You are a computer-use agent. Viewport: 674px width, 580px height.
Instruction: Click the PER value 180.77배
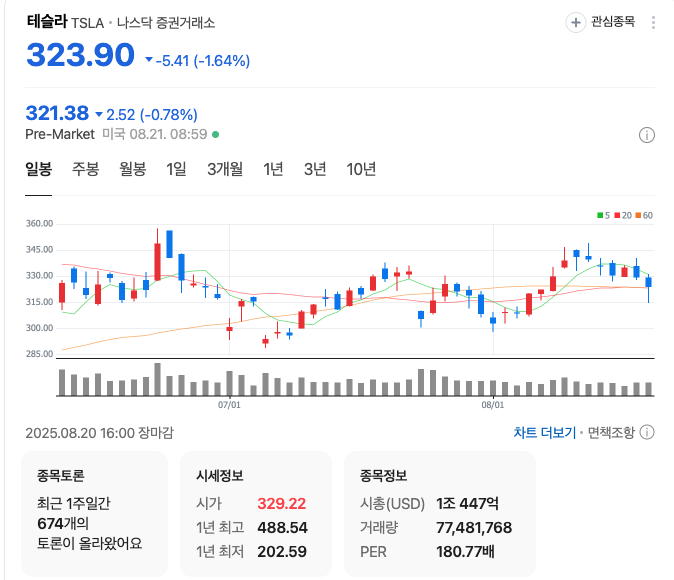pos(466,552)
